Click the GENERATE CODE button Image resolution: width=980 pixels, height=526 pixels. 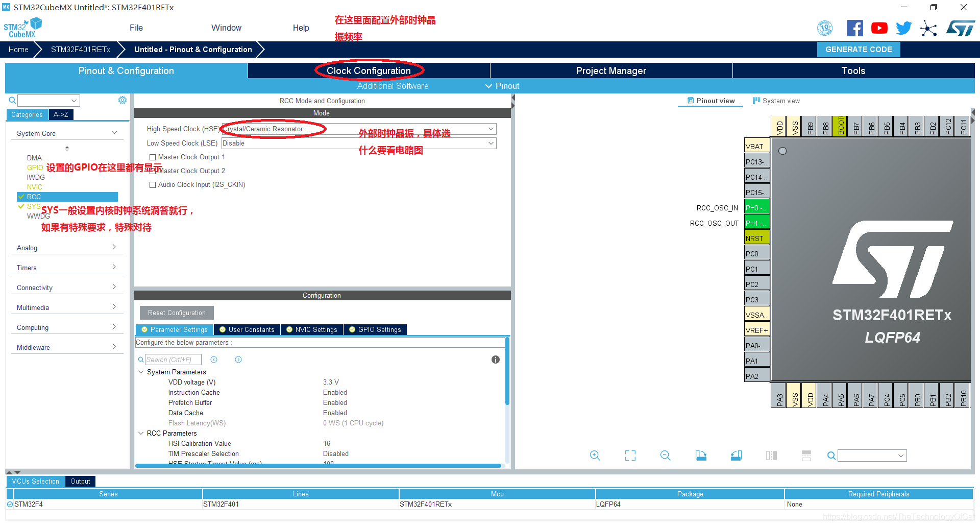coord(859,50)
